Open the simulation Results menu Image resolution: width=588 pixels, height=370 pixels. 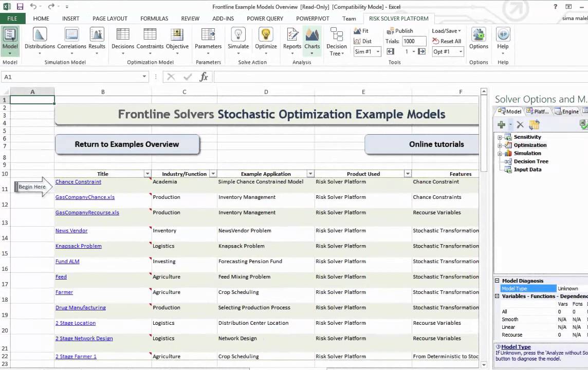click(x=97, y=41)
